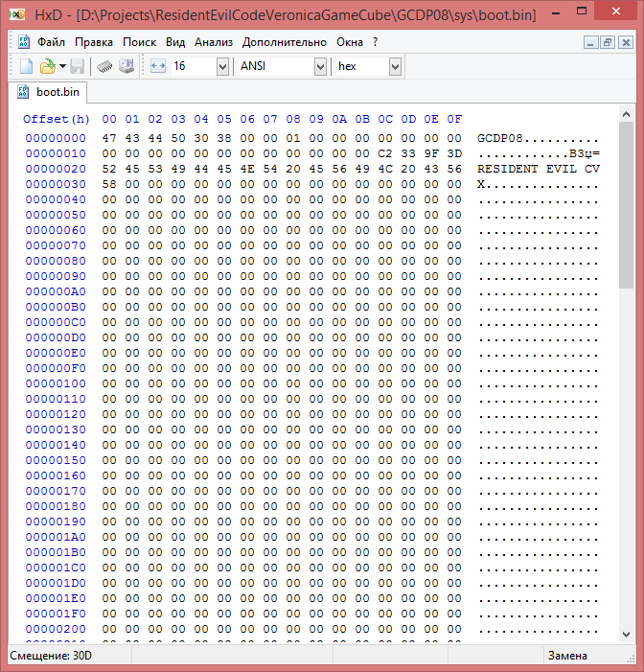Minimize the inner document window
This screenshot has width=644, height=672.
pos(591,42)
